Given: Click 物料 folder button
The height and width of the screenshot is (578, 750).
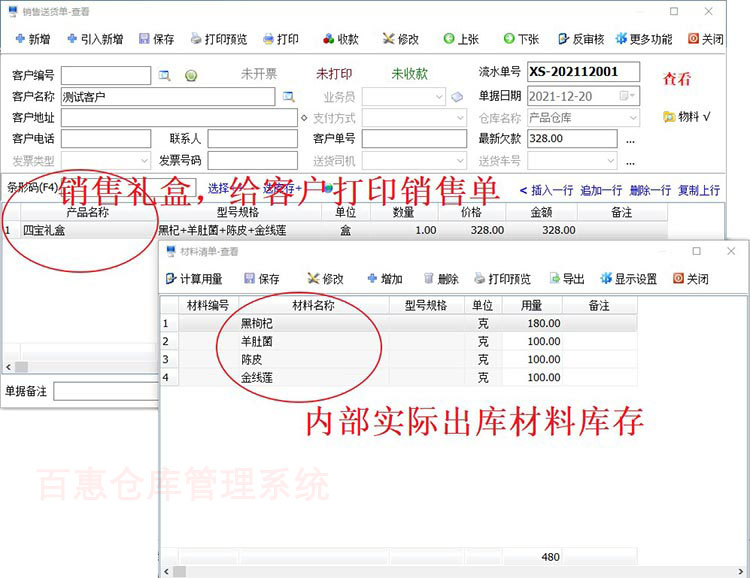Looking at the screenshot, I should pos(686,117).
